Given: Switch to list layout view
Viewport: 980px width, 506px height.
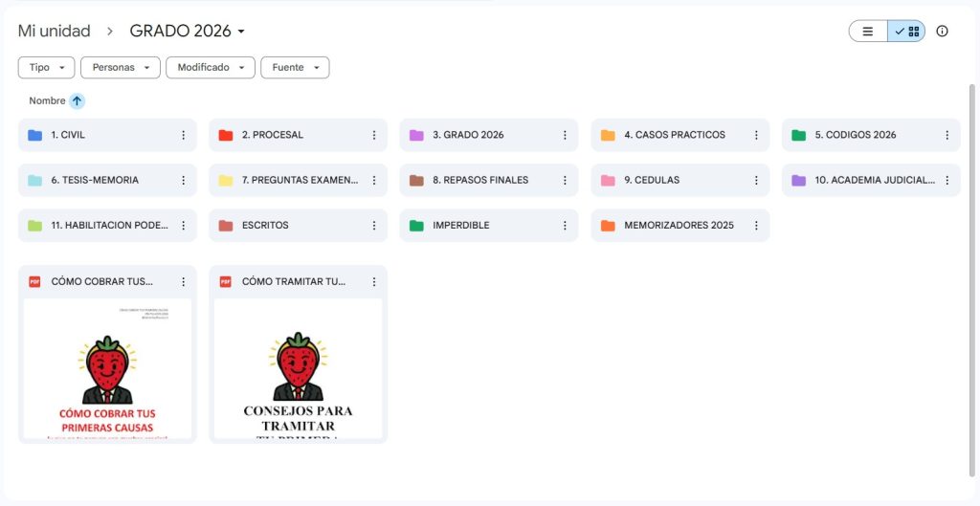Looking at the screenshot, I should tap(868, 32).
